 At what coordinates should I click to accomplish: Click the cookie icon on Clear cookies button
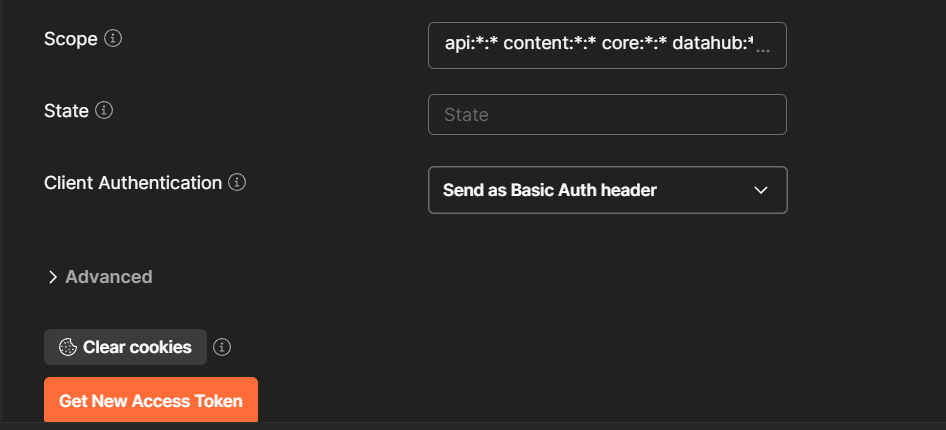coord(68,347)
